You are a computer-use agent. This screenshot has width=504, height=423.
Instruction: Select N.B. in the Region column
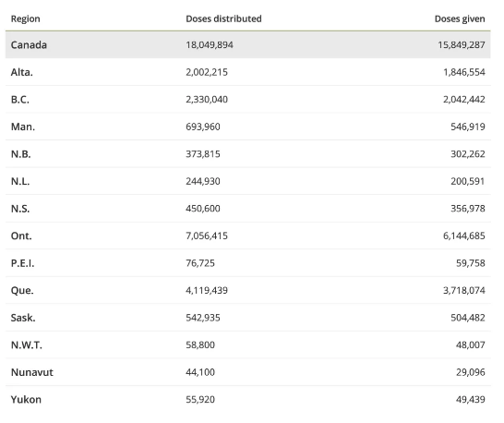[21, 154]
